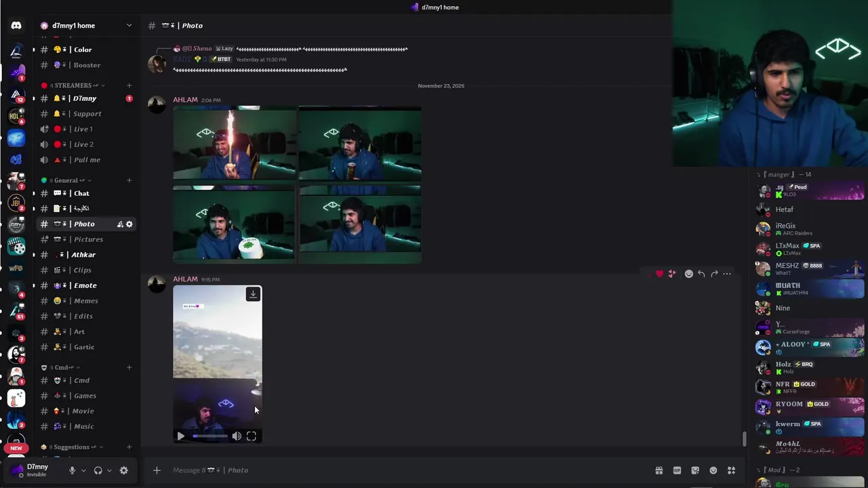Open Photo channel edit settings gear
Image resolution: width=868 pixels, height=488 pixels.
(129, 224)
